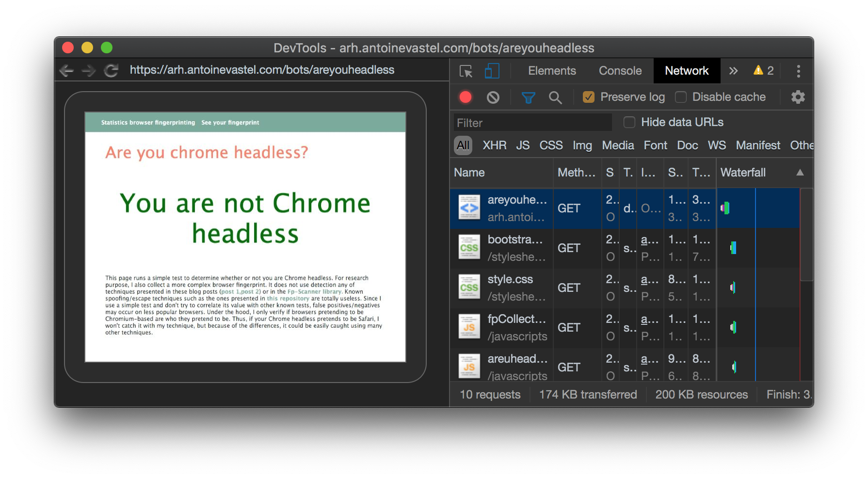The width and height of the screenshot is (868, 479).
Task: Select the areuheadless javascript request name
Action: [x=518, y=359]
